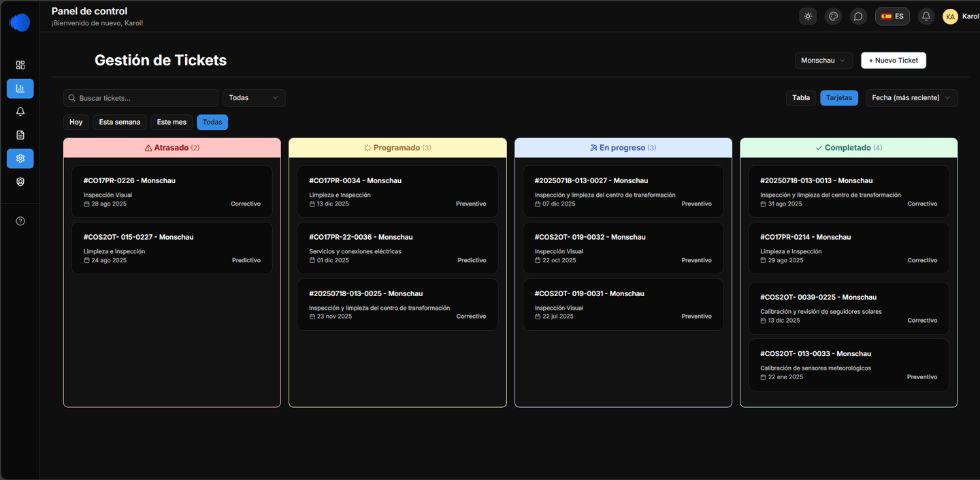Open the Todas status filter dropdown
The image size is (980, 480).
254,98
